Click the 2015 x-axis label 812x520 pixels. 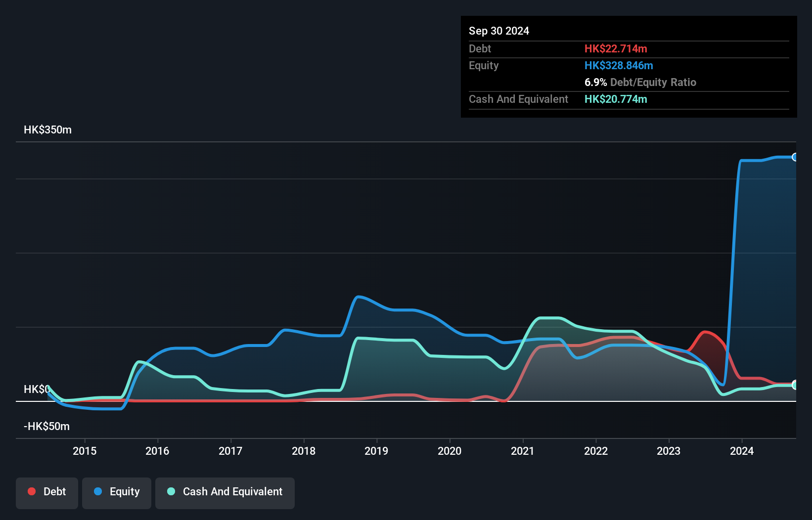pyautogui.click(x=85, y=451)
